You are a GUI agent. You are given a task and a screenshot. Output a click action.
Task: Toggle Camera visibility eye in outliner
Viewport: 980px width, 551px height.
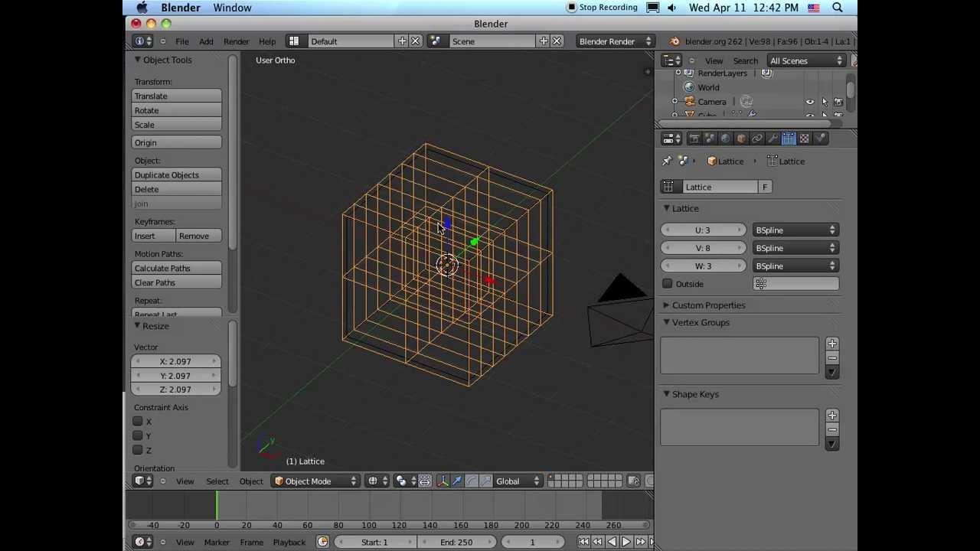pos(810,102)
